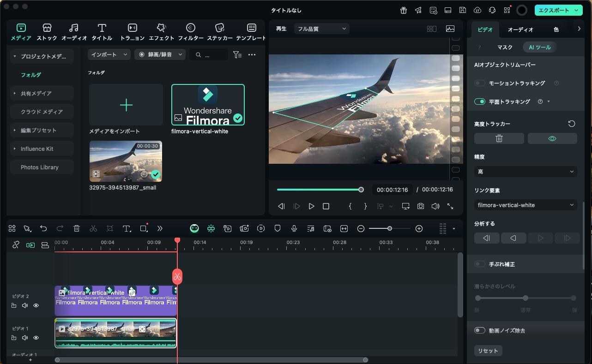592x364 pixels.
Task: Hide the ビデオ 1 track with eye icon
Action: [36, 338]
